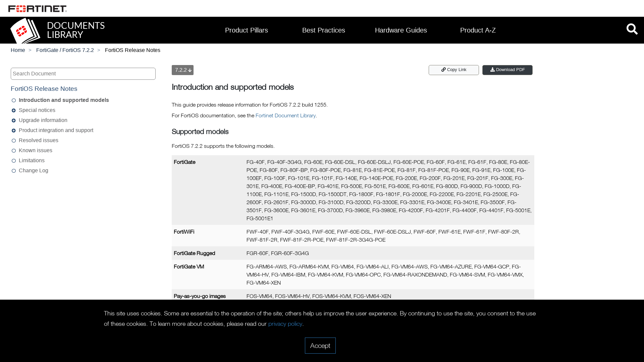Open the Hardware Guides menu

coord(401,30)
